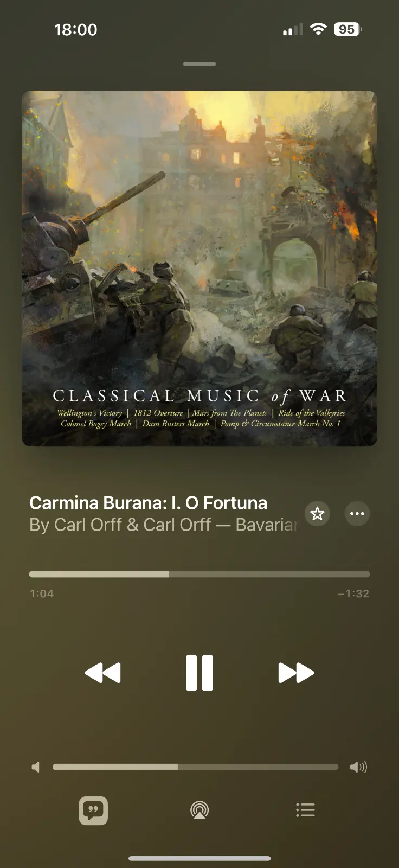Favorite the song with star icon
This screenshot has width=399, height=868.
click(x=317, y=513)
